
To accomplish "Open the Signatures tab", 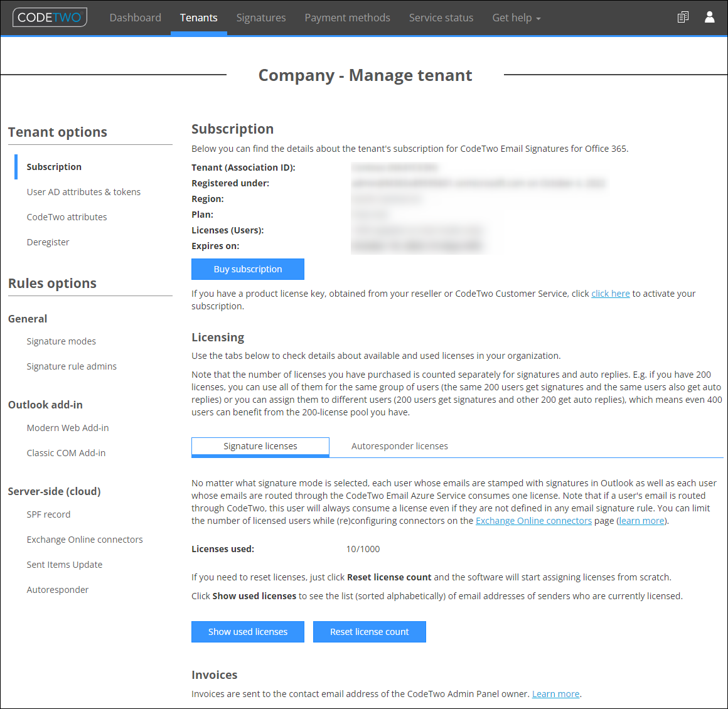I will tap(261, 18).
